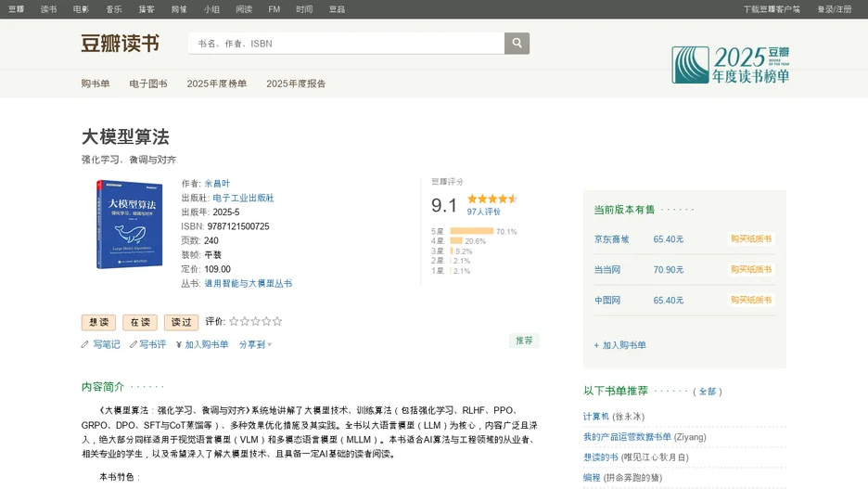Open 电影 in the top navigation

click(x=81, y=9)
